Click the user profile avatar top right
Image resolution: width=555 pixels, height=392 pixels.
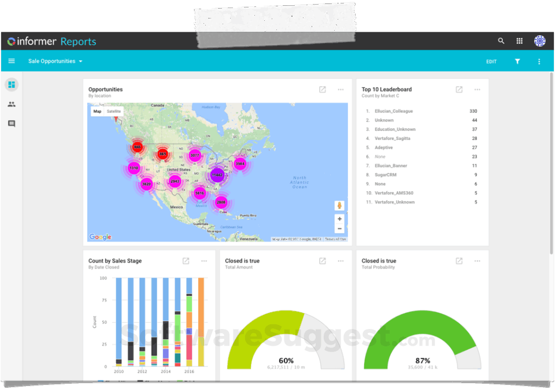point(539,41)
